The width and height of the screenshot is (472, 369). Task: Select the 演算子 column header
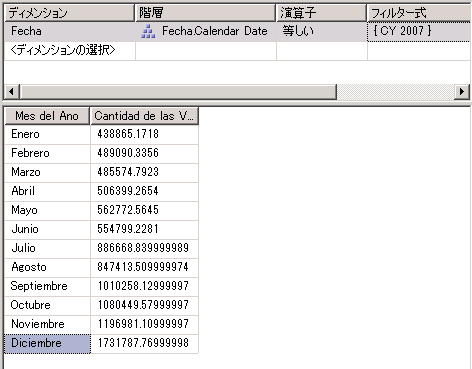321,13
